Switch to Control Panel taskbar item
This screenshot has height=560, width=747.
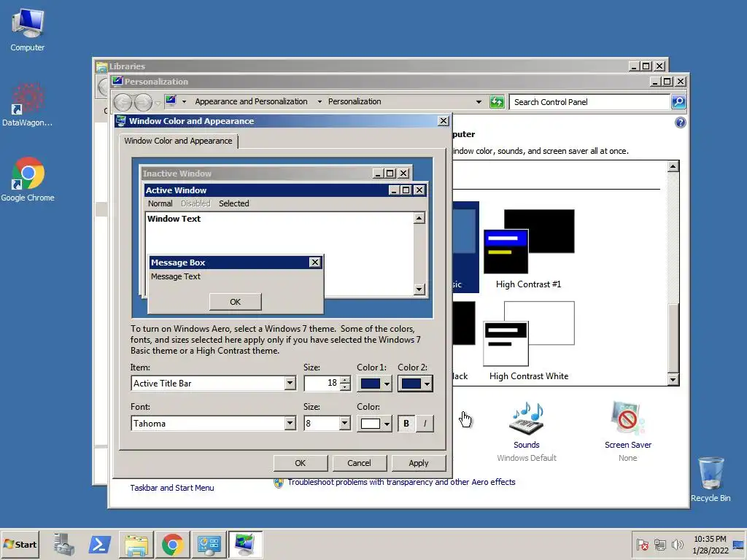[x=209, y=544]
